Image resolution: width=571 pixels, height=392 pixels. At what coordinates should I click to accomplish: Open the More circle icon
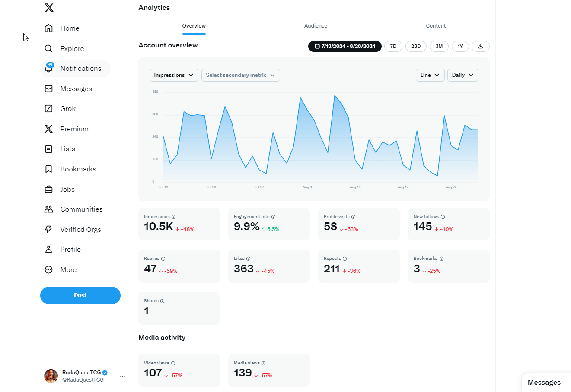49,269
